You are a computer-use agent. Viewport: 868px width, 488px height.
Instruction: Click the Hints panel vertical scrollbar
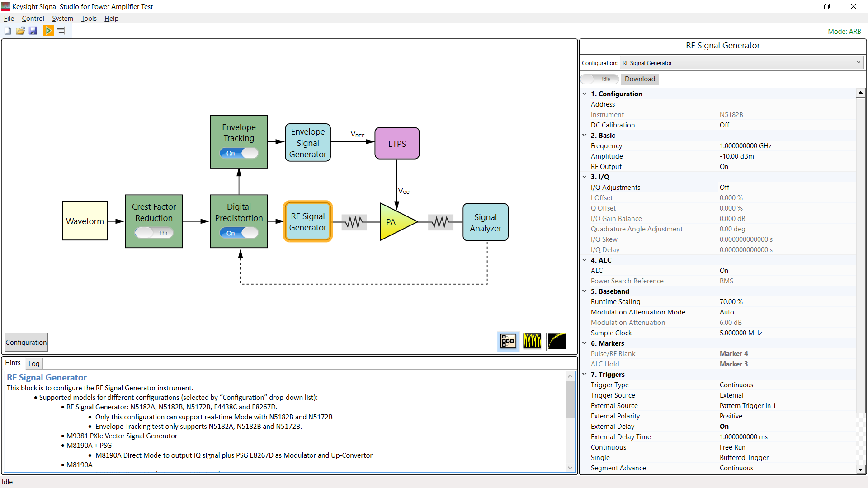tap(570, 399)
